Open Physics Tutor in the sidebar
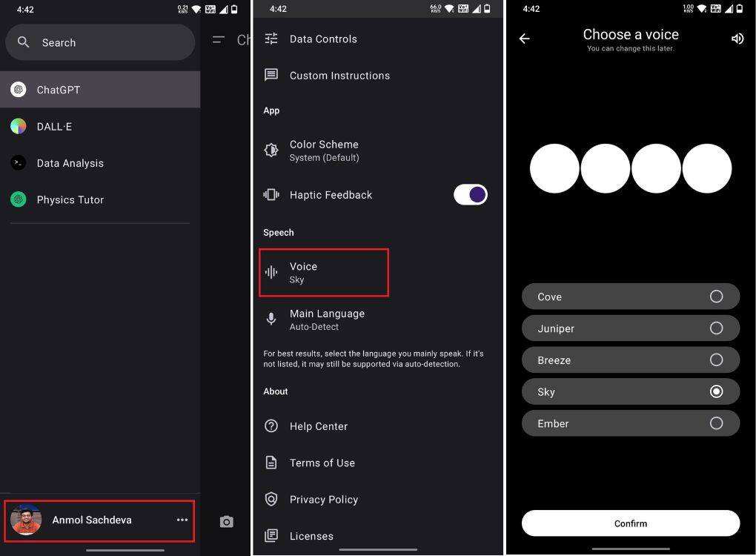The image size is (756, 556). coord(100,199)
